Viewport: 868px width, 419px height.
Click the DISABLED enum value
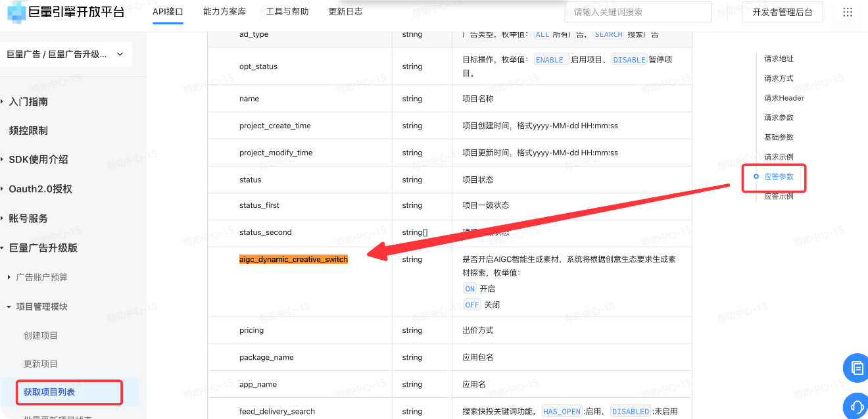coord(631,411)
